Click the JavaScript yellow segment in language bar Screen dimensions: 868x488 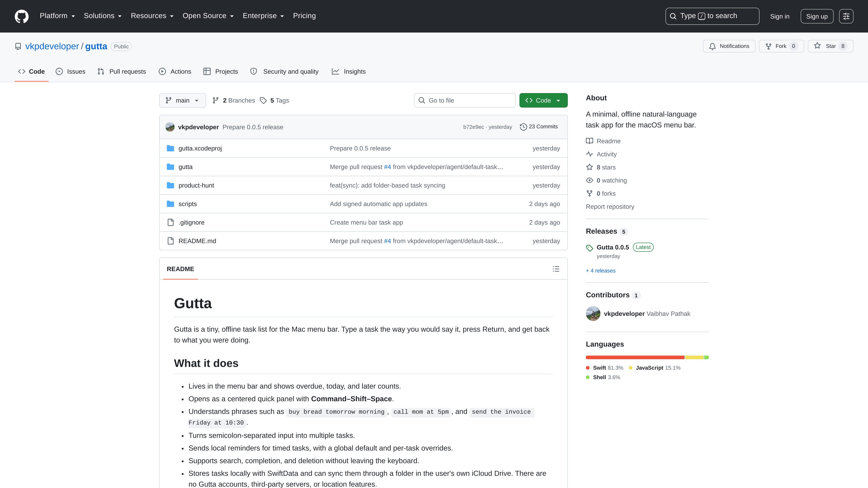[x=694, y=357]
